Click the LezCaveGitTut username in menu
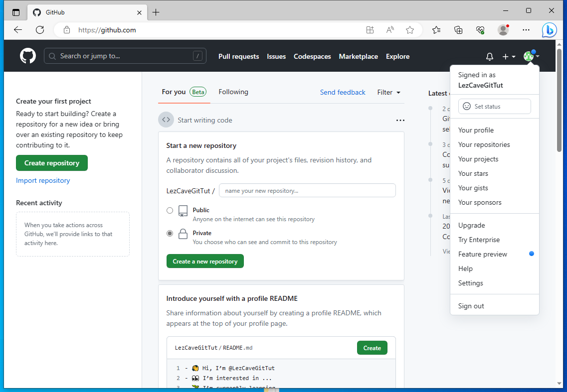The width and height of the screenshot is (567, 392). click(x=481, y=85)
